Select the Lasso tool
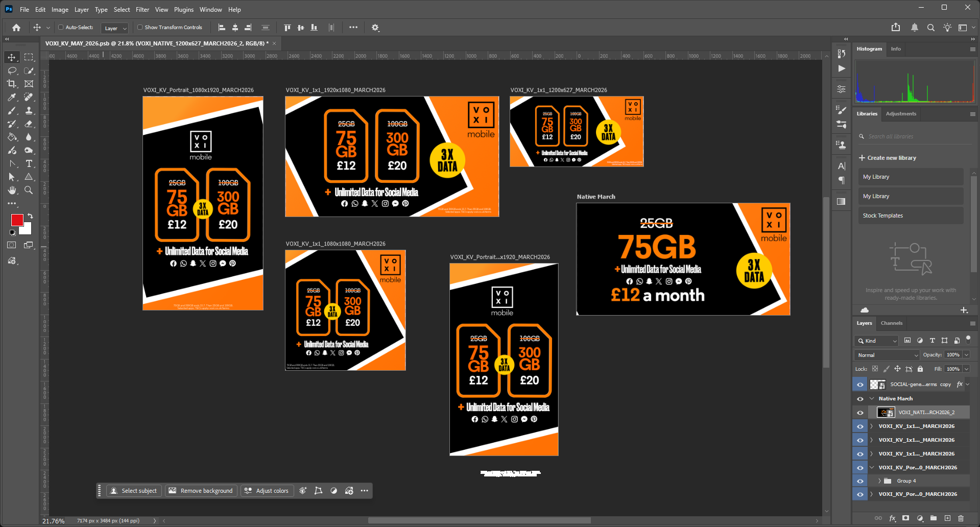Viewport: 980px width, 527px height. coord(12,70)
